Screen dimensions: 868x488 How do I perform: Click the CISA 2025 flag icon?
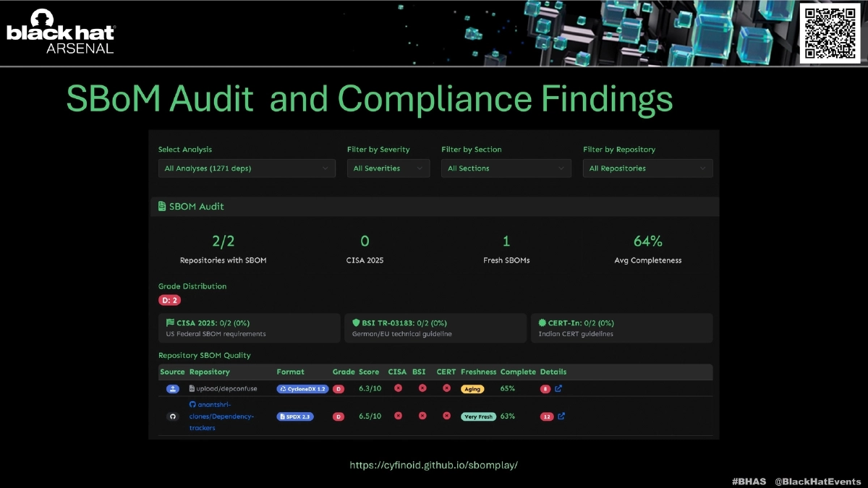[170, 323]
